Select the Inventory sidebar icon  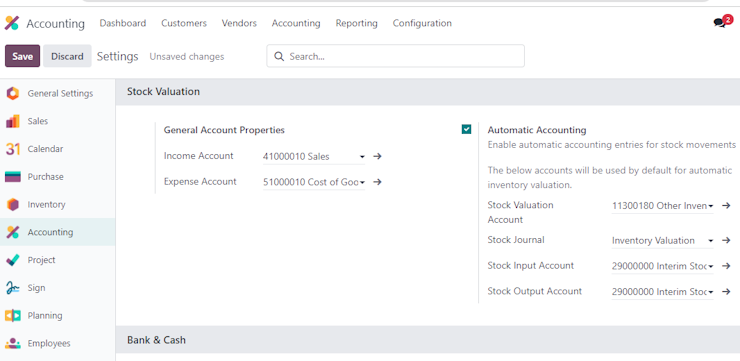(x=13, y=204)
